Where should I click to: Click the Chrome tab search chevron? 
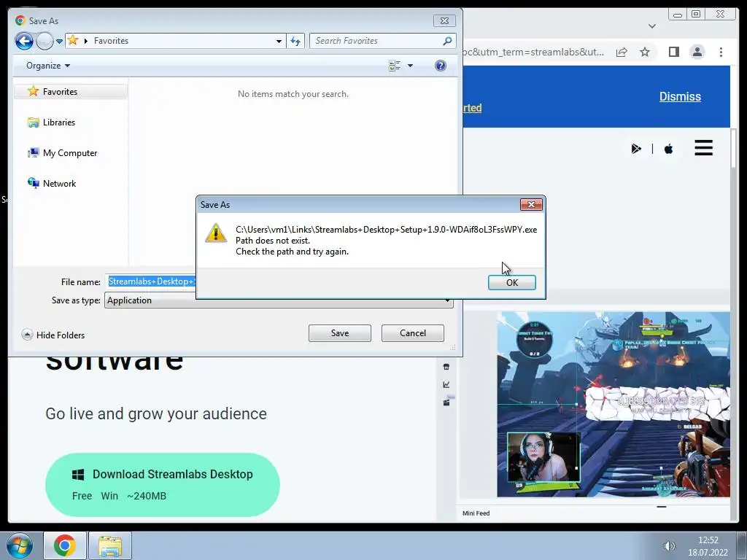coord(652,26)
